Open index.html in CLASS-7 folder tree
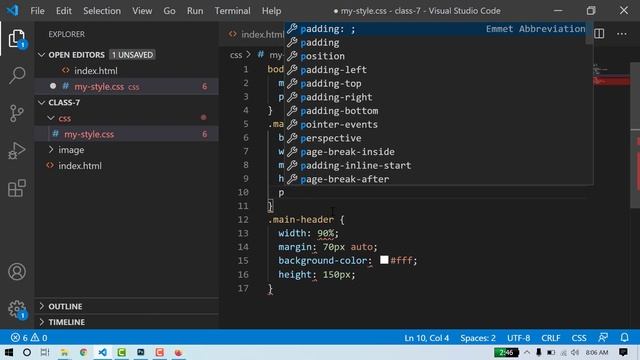The image size is (640, 360). click(80, 166)
